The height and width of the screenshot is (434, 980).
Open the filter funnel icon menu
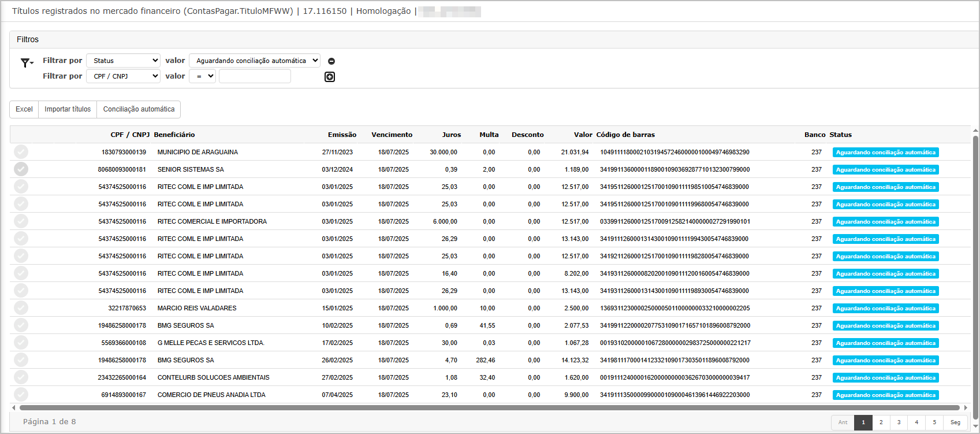(27, 63)
